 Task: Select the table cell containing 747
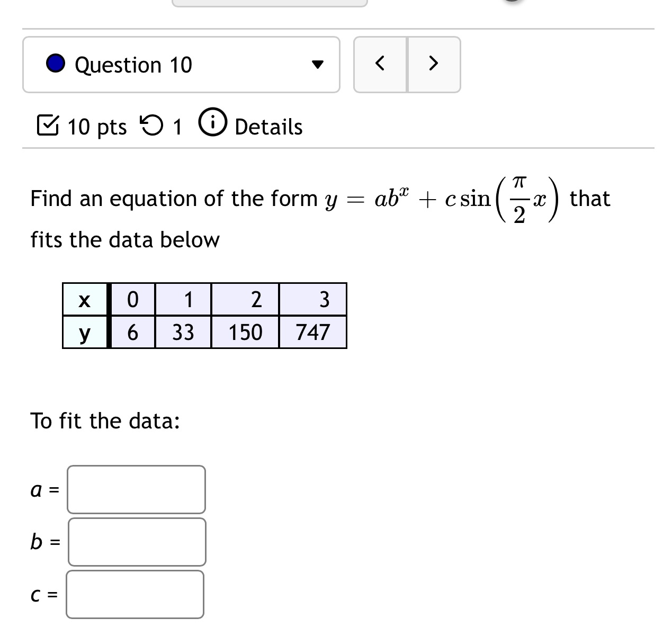coord(313,332)
